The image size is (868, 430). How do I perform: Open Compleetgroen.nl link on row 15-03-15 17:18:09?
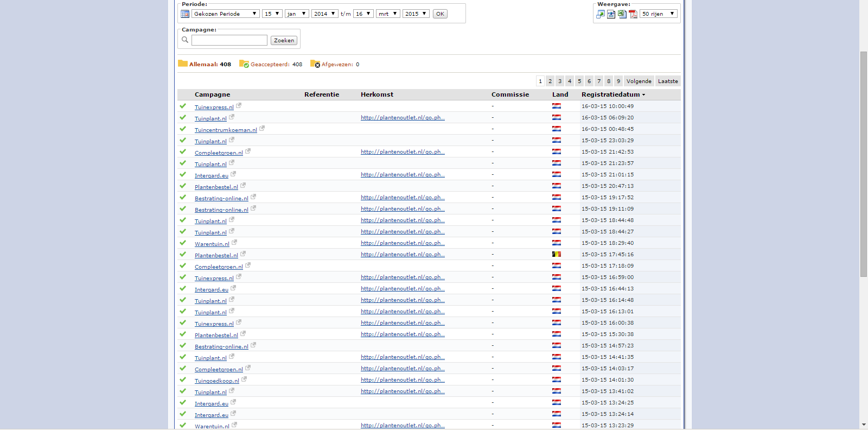pos(219,267)
